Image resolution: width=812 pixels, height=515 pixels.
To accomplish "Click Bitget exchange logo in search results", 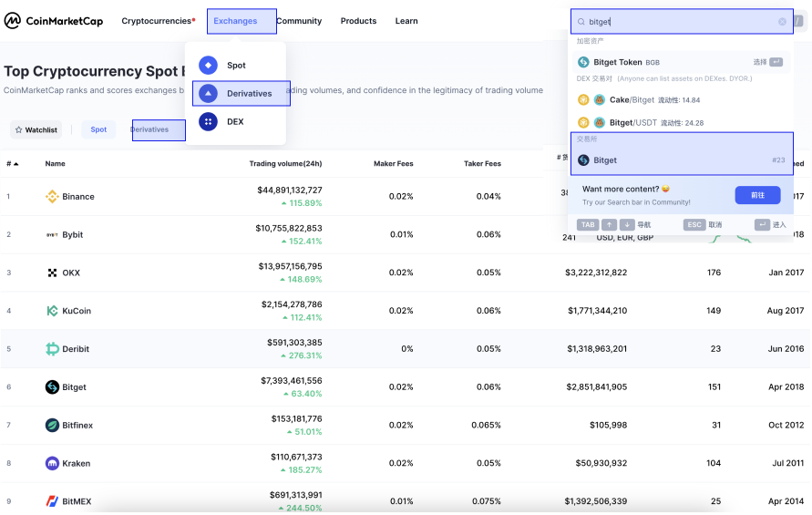I will [583, 160].
